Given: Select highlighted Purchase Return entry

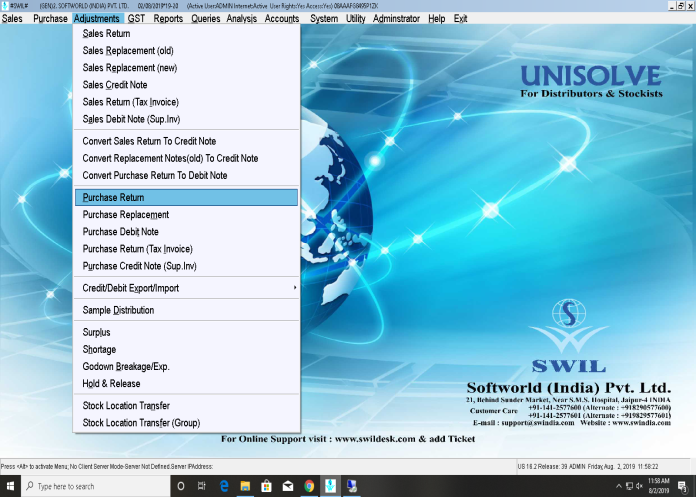Looking at the screenshot, I should tap(186, 197).
